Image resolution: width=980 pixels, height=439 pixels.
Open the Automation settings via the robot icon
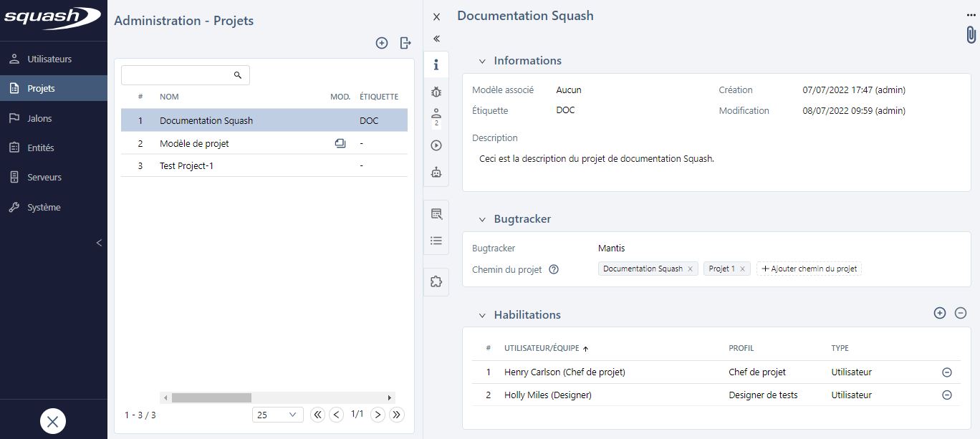coord(436,172)
